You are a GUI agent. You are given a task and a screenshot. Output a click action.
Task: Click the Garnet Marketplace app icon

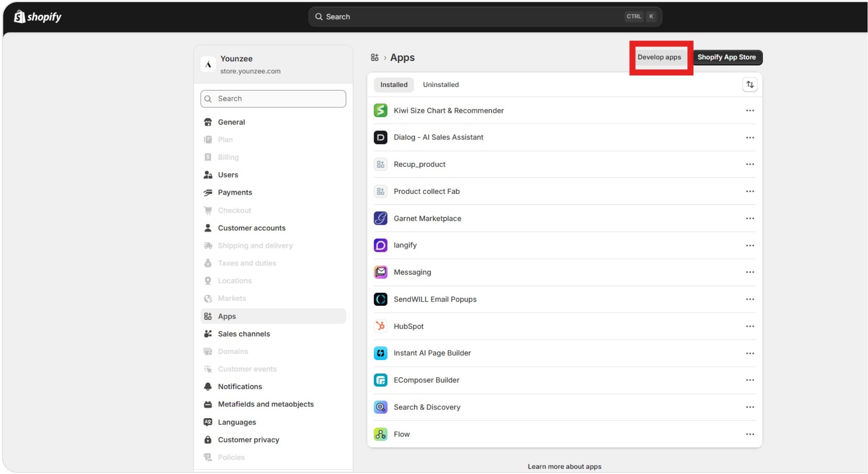tap(380, 218)
